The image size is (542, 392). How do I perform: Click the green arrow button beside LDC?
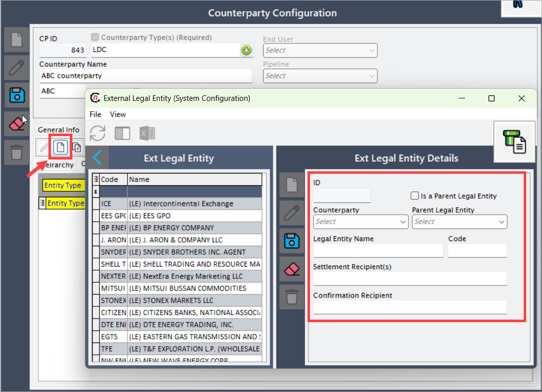pyautogui.click(x=246, y=50)
